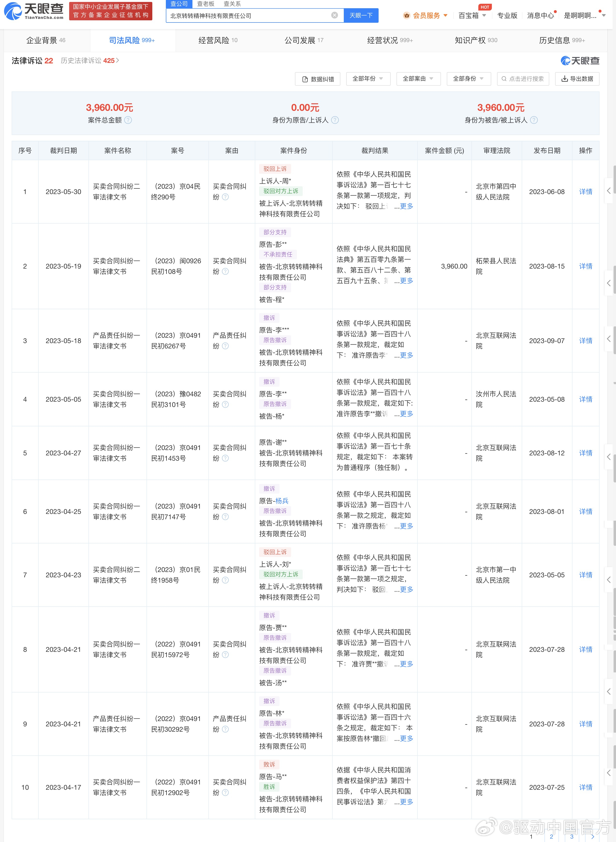Image resolution: width=616 pixels, height=842 pixels.
Task: Click 案由 help icon in row 1
Action: [x=225, y=197]
